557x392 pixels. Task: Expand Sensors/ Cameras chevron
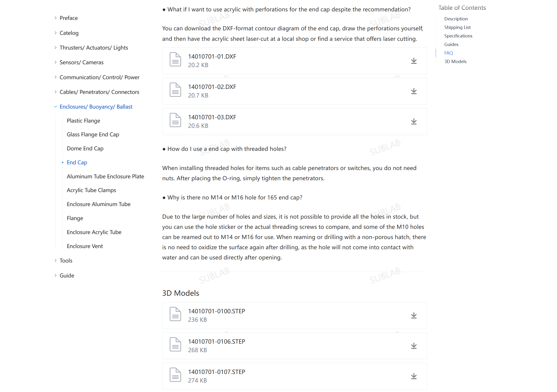(x=56, y=62)
